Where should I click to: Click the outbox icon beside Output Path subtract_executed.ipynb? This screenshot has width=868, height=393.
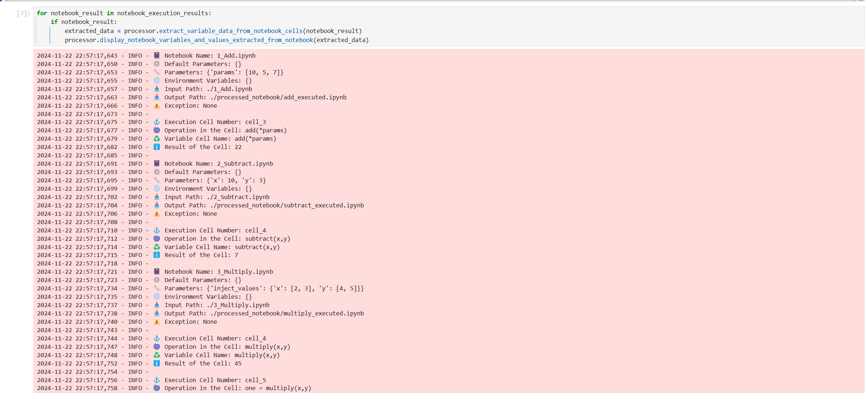(157, 205)
